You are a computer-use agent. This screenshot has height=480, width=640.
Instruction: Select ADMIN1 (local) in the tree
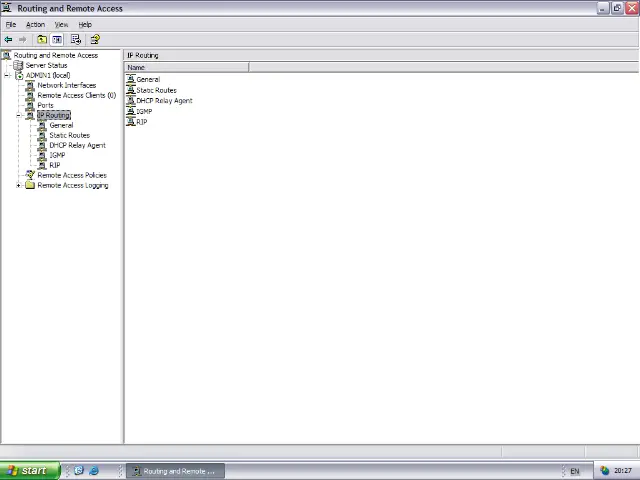48,76
